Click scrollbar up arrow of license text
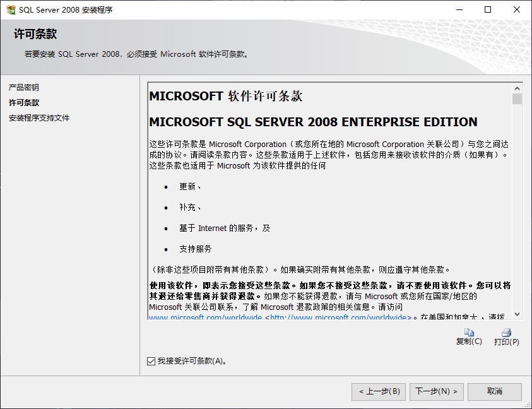The width and height of the screenshot is (532, 409). pyautogui.click(x=517, y=88)
